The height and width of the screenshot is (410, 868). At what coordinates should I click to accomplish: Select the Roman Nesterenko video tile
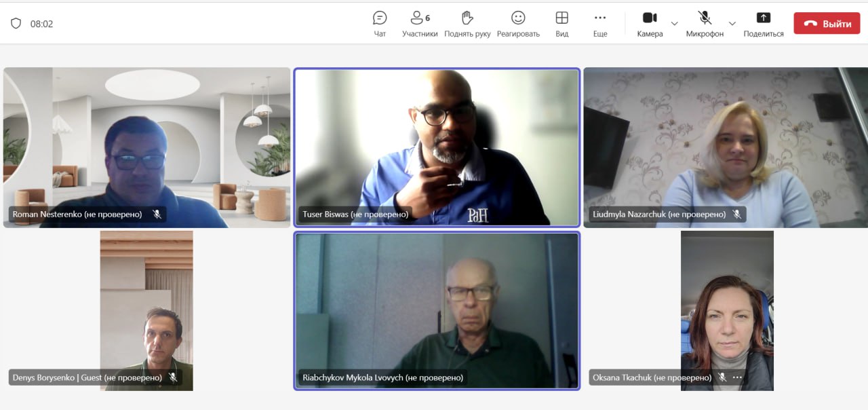coord(146,147)
